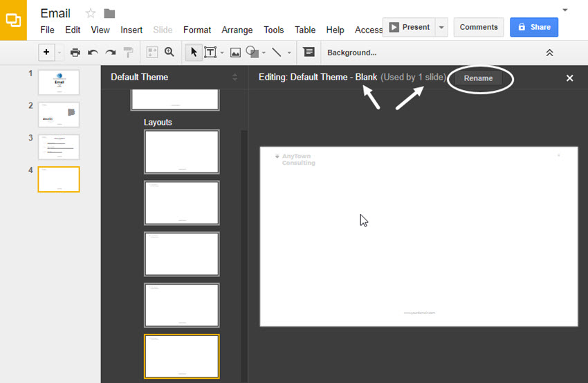The height and width of the screenshot is (383, 588).
Task: Select the Text box tool
Action: 210,52
